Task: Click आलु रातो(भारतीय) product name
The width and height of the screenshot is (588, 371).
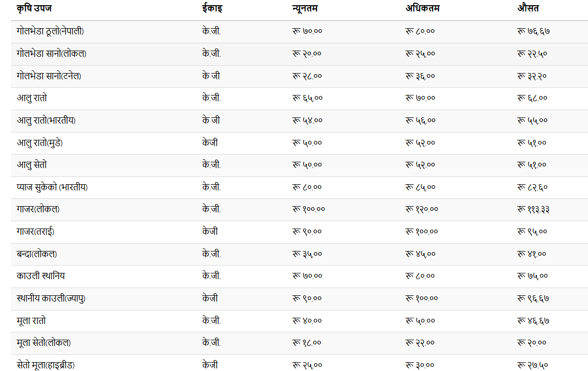Action: click(46, 121)
